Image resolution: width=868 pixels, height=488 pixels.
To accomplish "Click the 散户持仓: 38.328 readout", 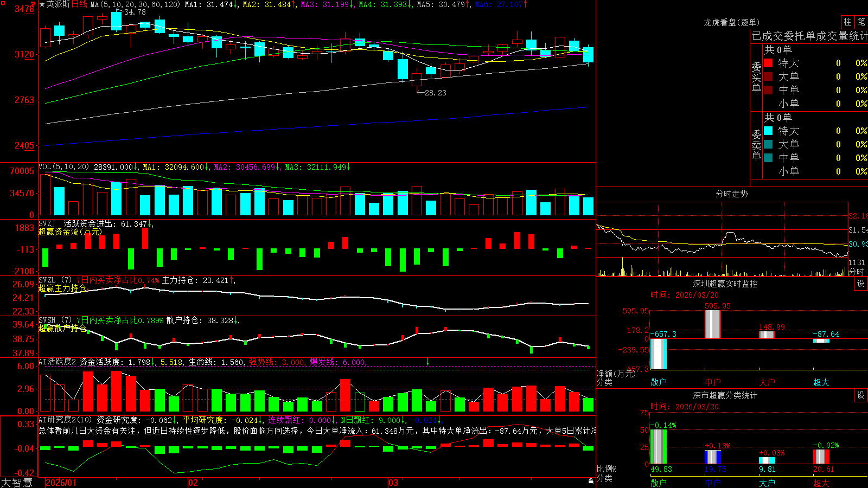I will tap(200, 320).
